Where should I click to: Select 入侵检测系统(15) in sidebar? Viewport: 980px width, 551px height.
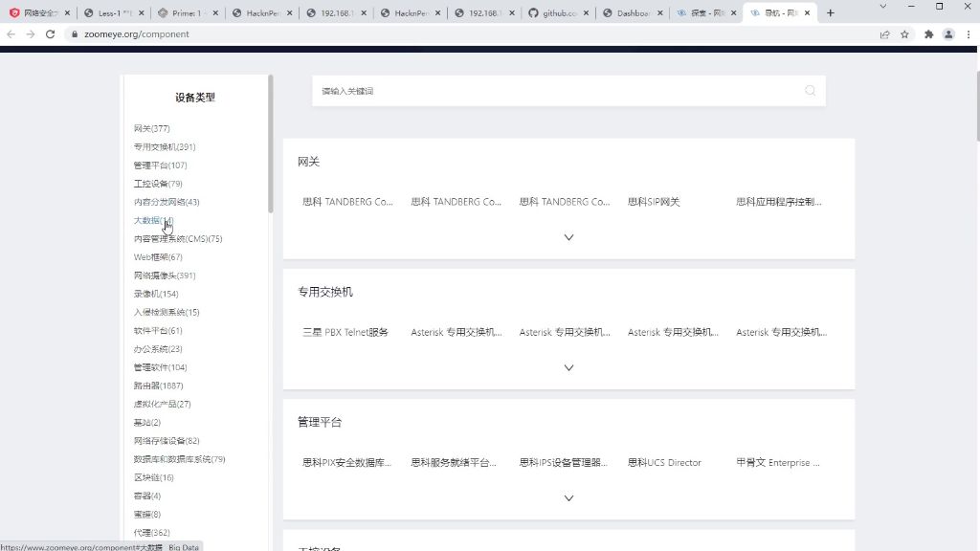[167, 313]
